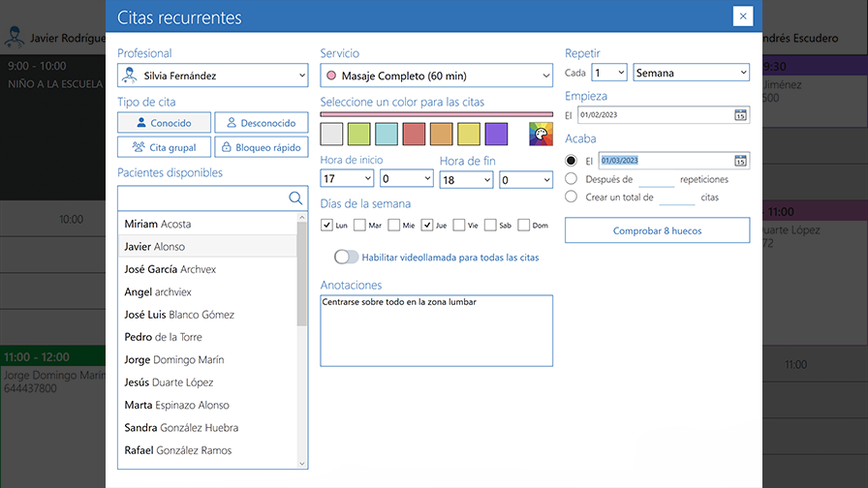Open the Semana repeat unit dropdown
This screenshot has width=868, height=488.
[691, 73]
